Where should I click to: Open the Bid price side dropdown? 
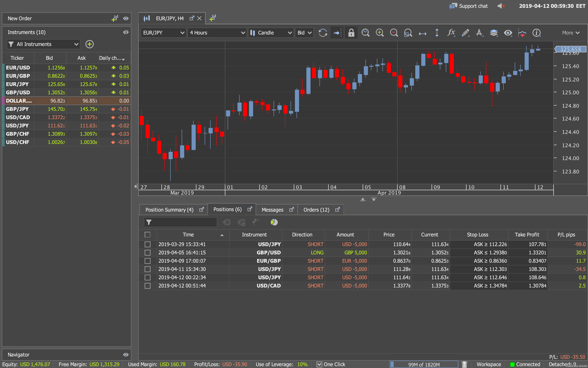(304, 33)
